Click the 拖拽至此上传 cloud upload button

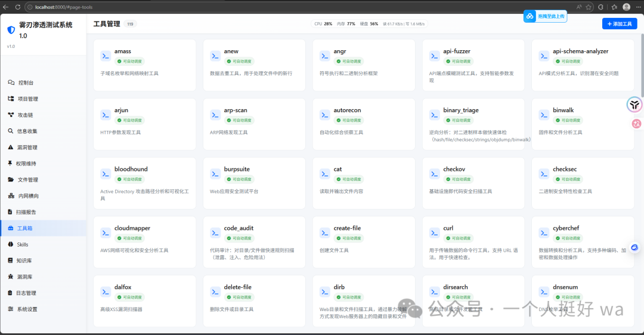[546, 16]
